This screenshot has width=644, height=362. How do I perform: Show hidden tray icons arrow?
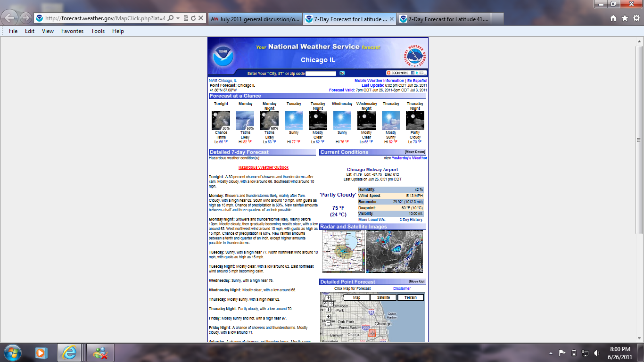551,353
